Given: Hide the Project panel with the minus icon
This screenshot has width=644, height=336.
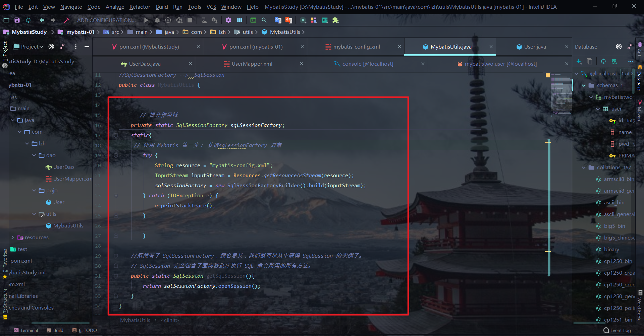Looking at the screenshot, I should pyautogui.click(x=87, y=47).
